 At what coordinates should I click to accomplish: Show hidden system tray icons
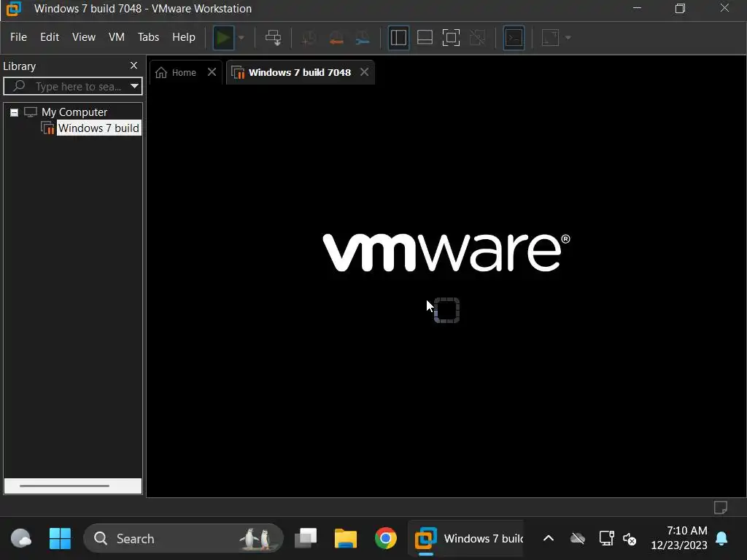[x=549, y=539]
